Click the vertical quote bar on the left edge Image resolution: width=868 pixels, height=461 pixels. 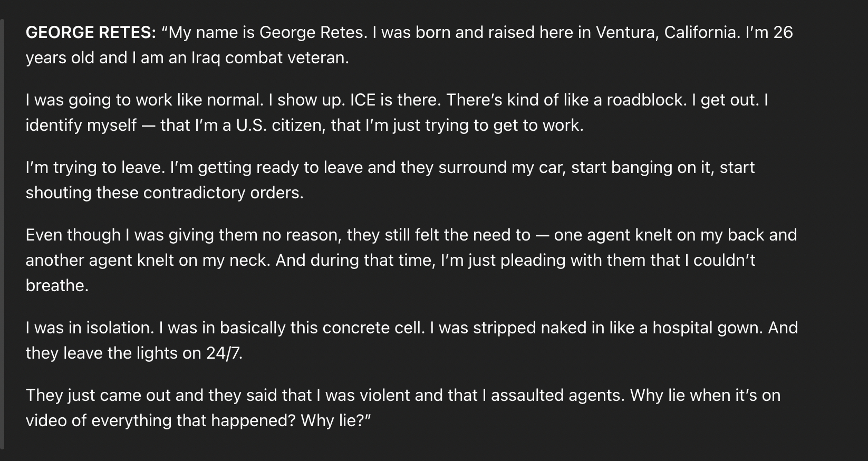point(2,233)
